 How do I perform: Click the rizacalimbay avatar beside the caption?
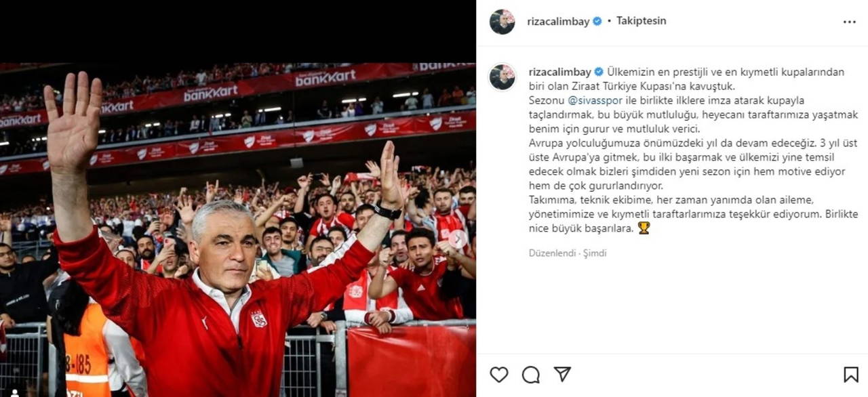point(502,77)
